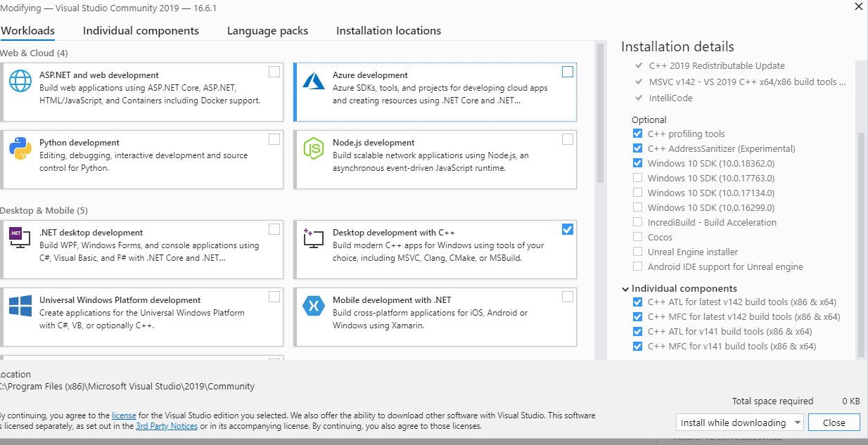Click the Node.js hexagon icon
This screenshot has width=868, height=445.
(313, 148)
